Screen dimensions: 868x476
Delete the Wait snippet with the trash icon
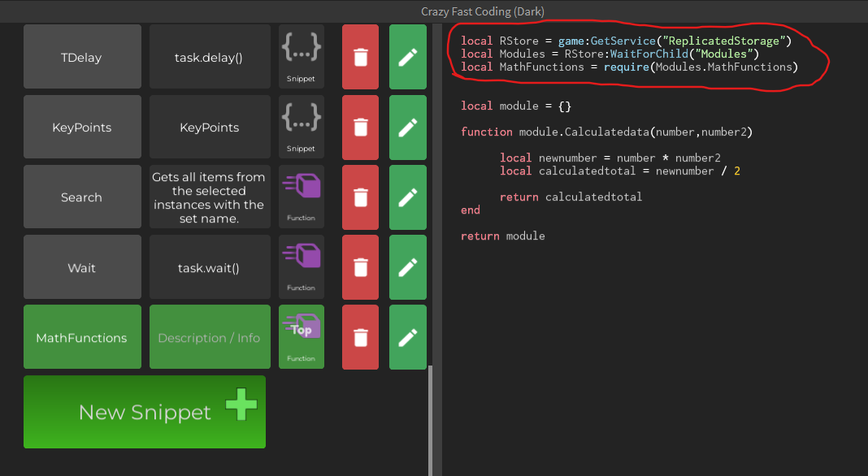click(360, 266)
